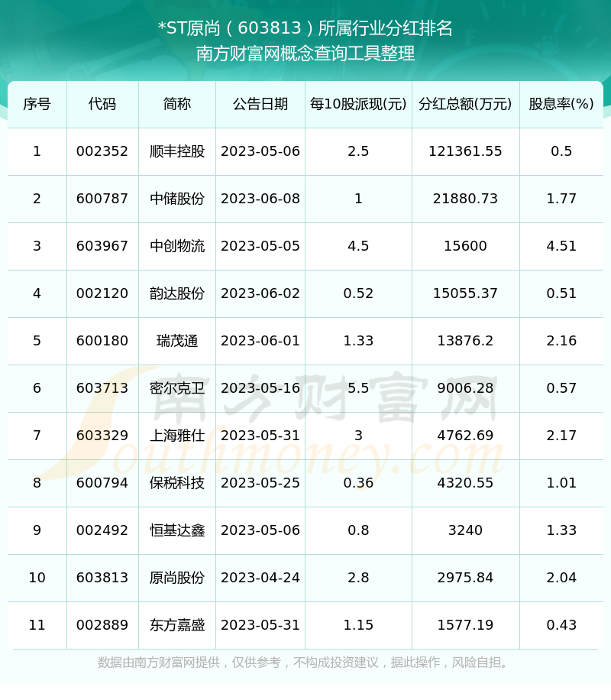Screen dimensions: 611x700
Task: Sort by the 分红总额(万元) header
Action: tap(465, 105)
